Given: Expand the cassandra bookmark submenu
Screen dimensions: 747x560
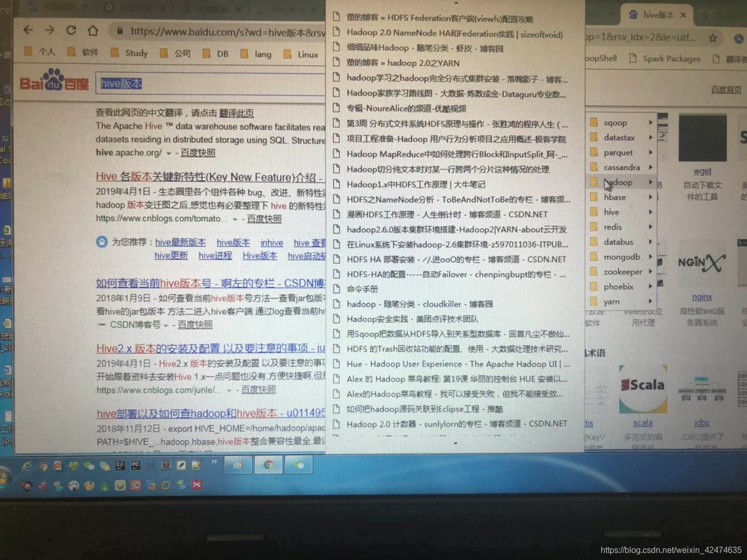Looking at the screenshot, I should point(622,167).
